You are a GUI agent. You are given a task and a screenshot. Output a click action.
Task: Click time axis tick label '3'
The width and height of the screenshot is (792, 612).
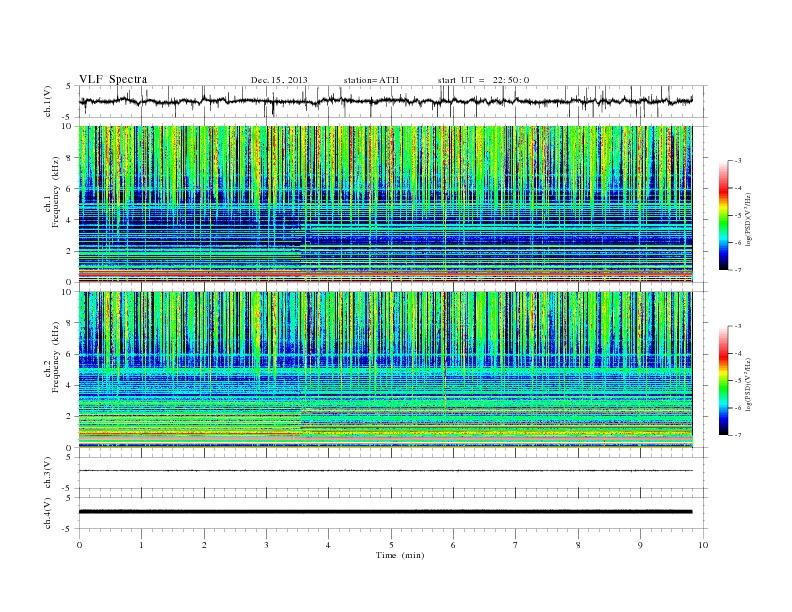[x=266, y=545]
